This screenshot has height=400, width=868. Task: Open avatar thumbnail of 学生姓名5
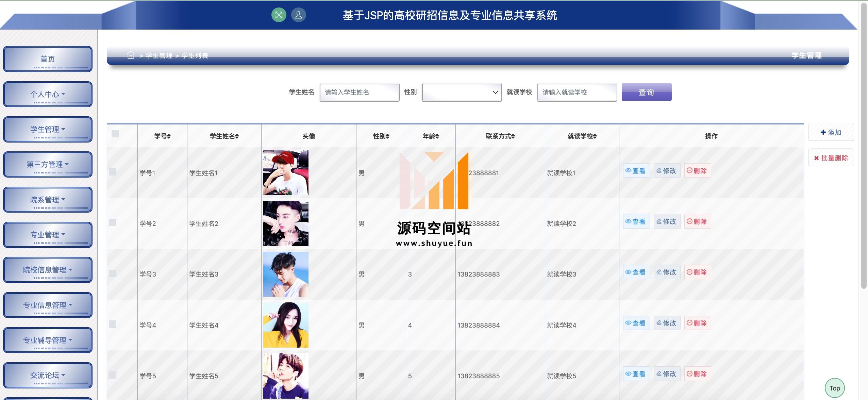[x=286, y=376]
